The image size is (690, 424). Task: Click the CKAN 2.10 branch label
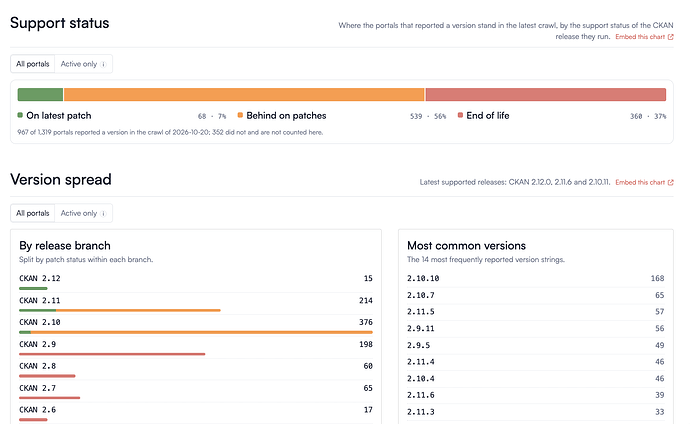(40, 322)
